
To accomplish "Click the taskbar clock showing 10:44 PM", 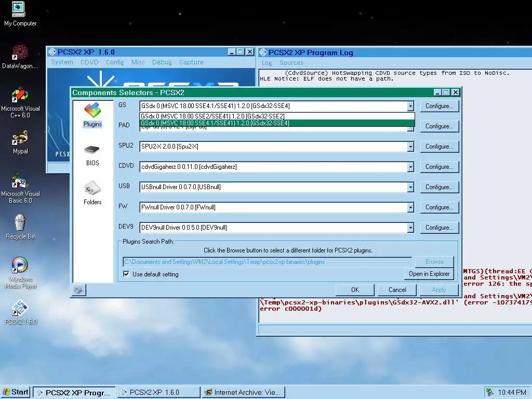I will click(512, 393).
